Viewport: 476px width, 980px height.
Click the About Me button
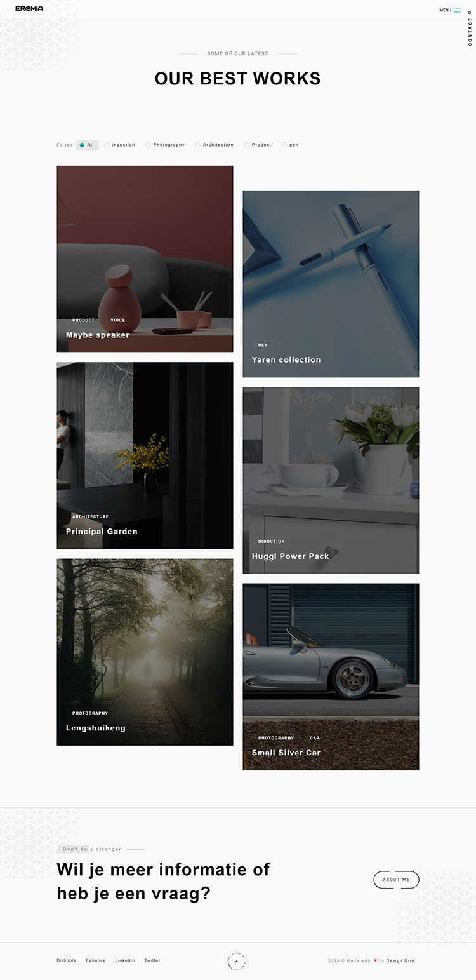(x=396, y=880)
